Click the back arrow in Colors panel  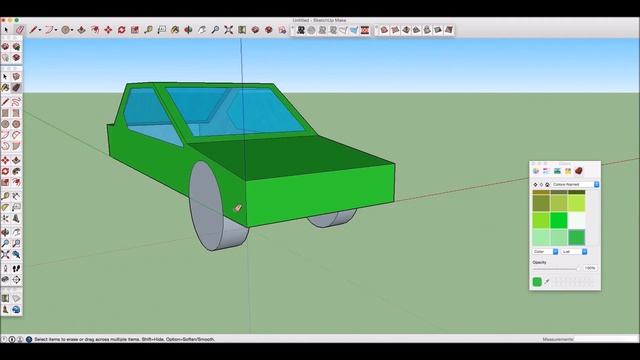pos(536,184)
